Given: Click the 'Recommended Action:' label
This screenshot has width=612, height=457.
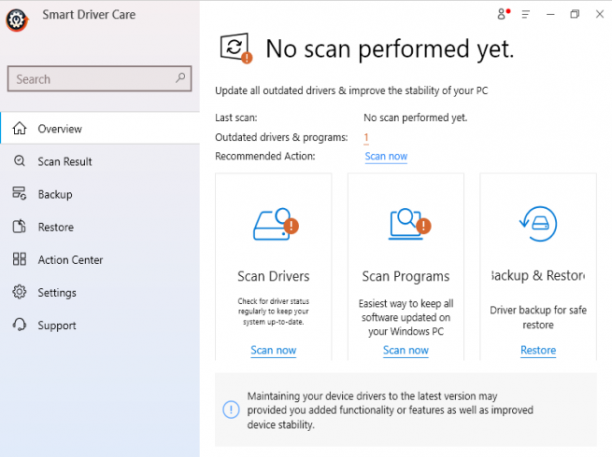Looking at the screenshot, I should 265,156.
